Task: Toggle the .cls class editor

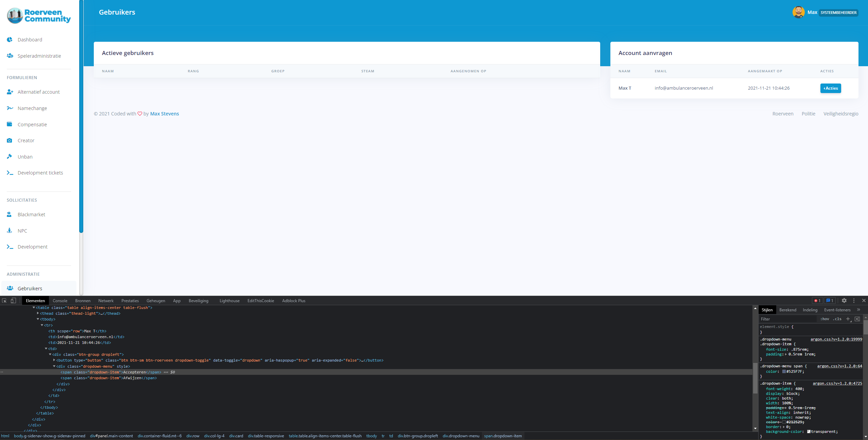Action: (837, 319)
